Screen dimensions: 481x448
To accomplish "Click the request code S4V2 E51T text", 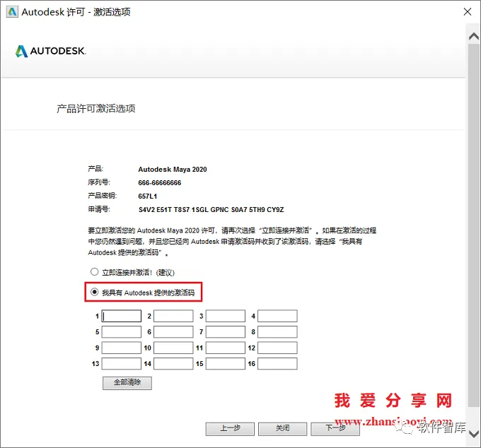I will pyautogui.click(x=211, y=210).
